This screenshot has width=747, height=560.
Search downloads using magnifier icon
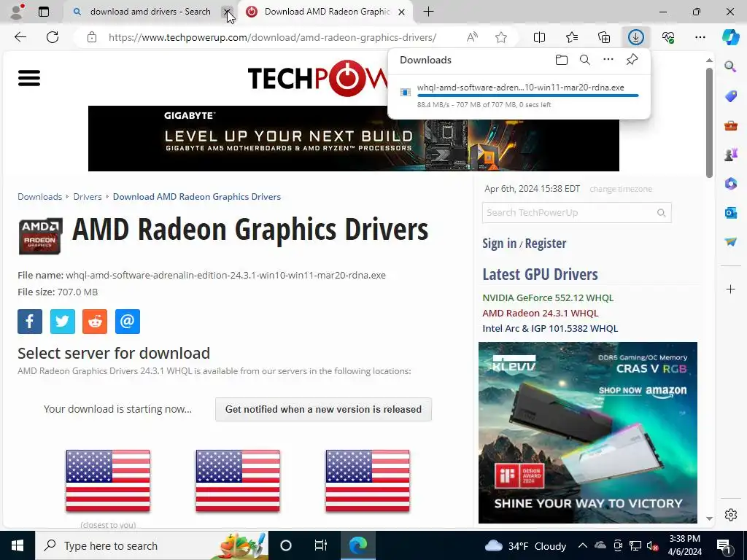click(x=584, y=60)
